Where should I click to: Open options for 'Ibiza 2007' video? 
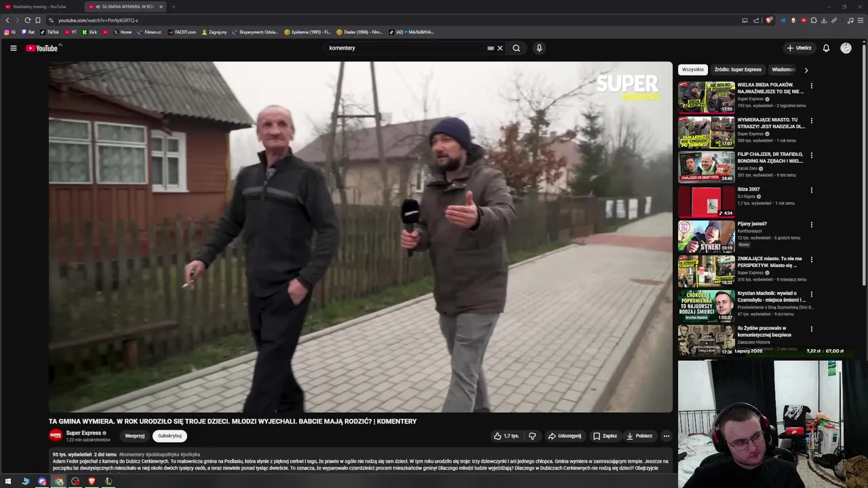[811, 190]
